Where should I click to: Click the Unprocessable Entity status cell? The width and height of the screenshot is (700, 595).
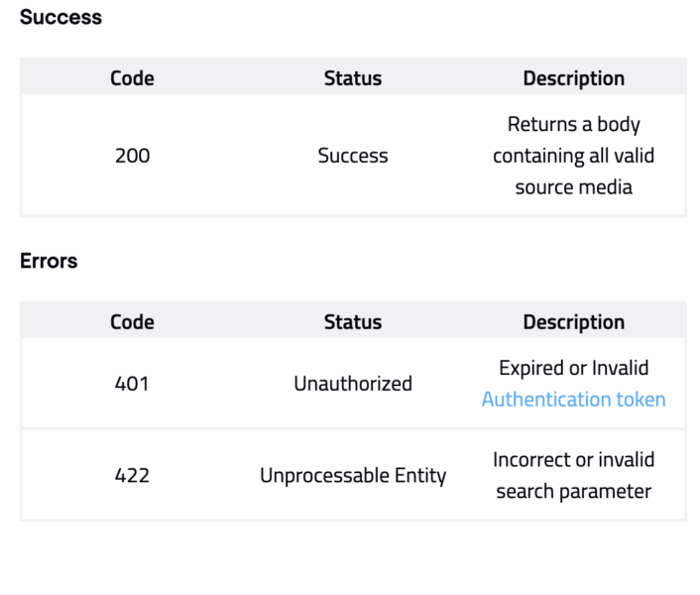[352, 475]
